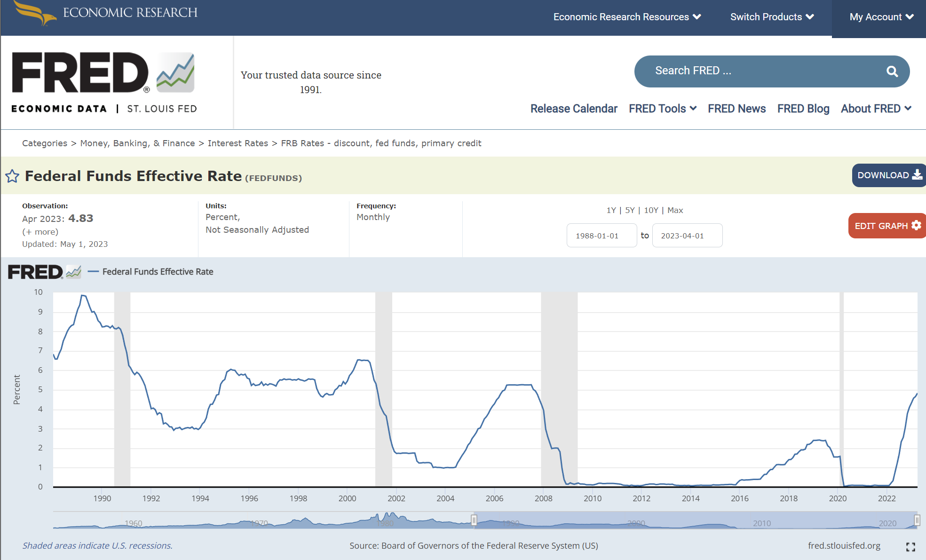
Task: Open the Release Calendar page
Action: [573, 109]
